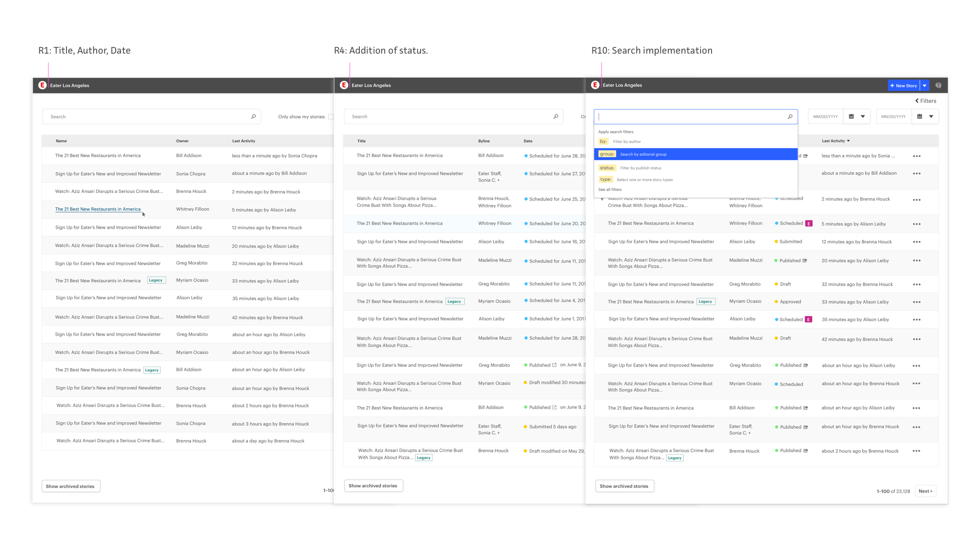Open more actions for '2 minutes ago by Brenna Houck' row in R10
Screen dimensions: 980x539
pyautogui.click(x=917, y=200)
